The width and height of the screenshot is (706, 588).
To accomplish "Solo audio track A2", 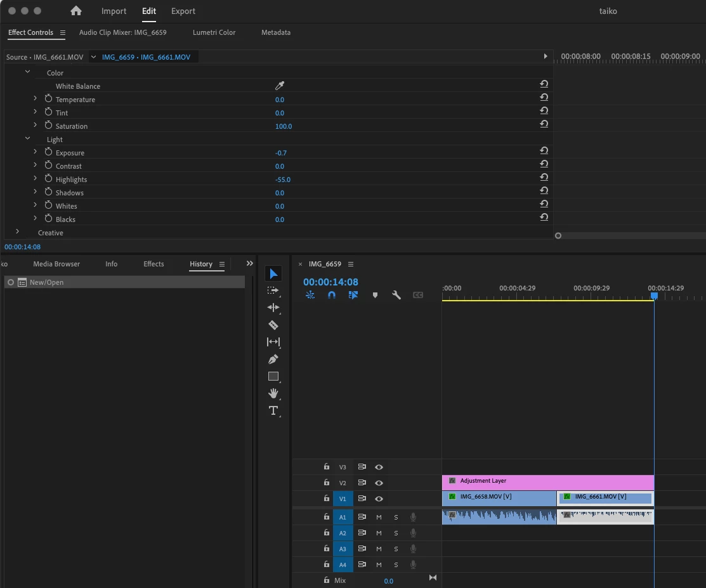I will pyautogui.click(x=396, y=533).
